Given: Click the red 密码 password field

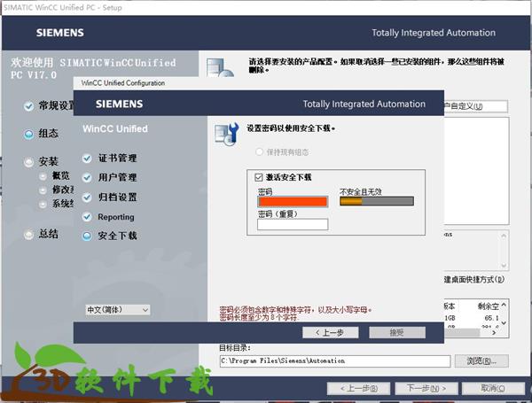Looking at the screenshot, I should pos(293,202).
